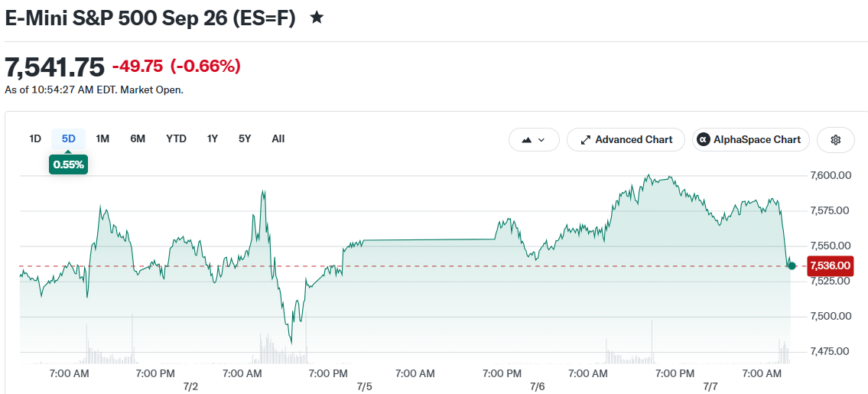Open the AlphaSpace Chart
868x394 pixels.
tap(751, 140)
